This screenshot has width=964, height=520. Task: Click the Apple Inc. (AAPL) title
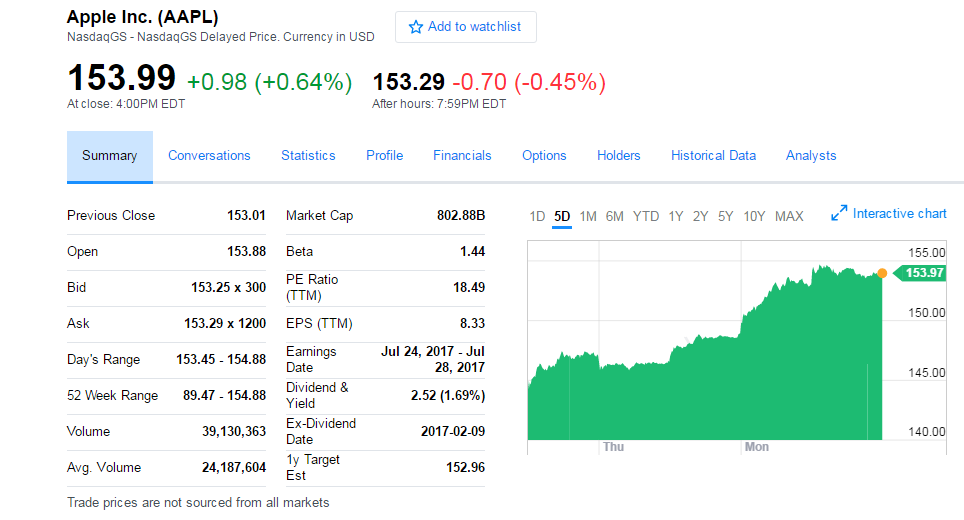[143, 17]
